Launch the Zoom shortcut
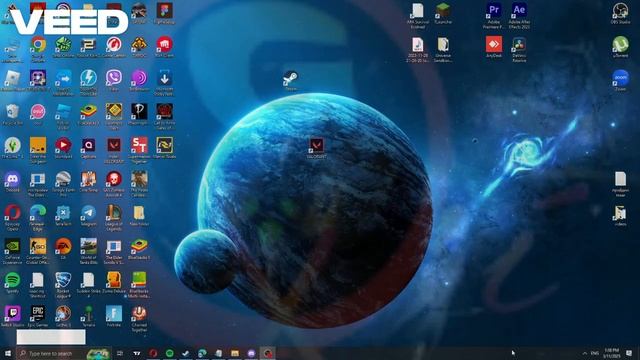The height and width of the screenshot is (360, 640). (x=620, y=78)
